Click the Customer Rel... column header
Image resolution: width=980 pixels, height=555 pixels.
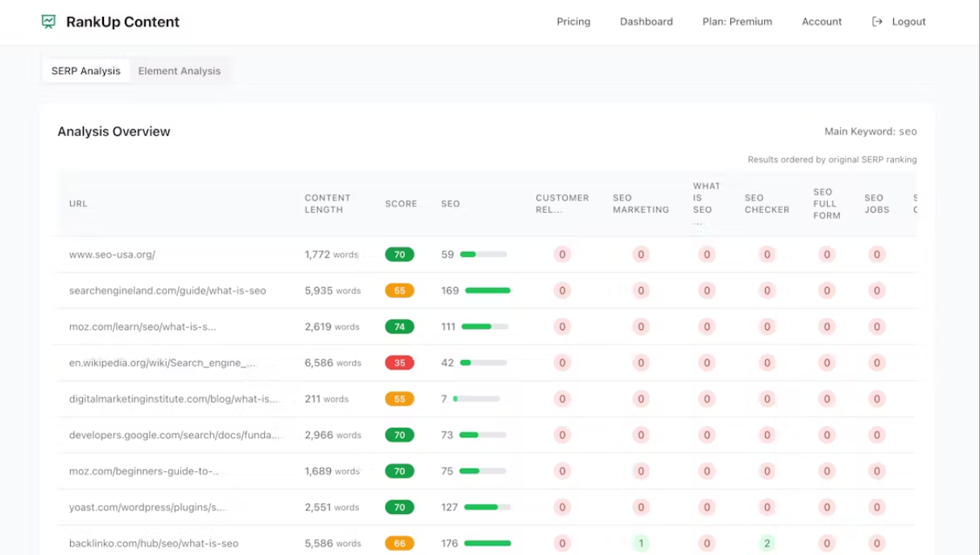(562, 204)
